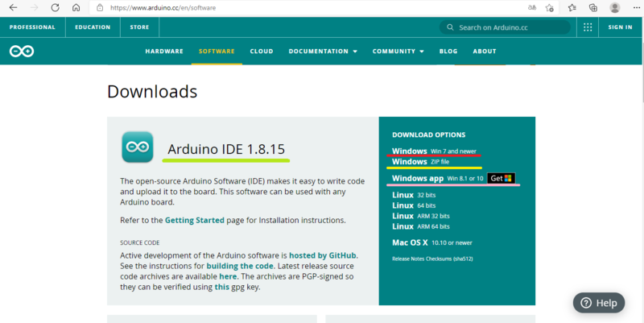Viewport: 644px width, 323px height.
Task: Click the Arduino infinity logo in header
Action: (x=22, y=51)
